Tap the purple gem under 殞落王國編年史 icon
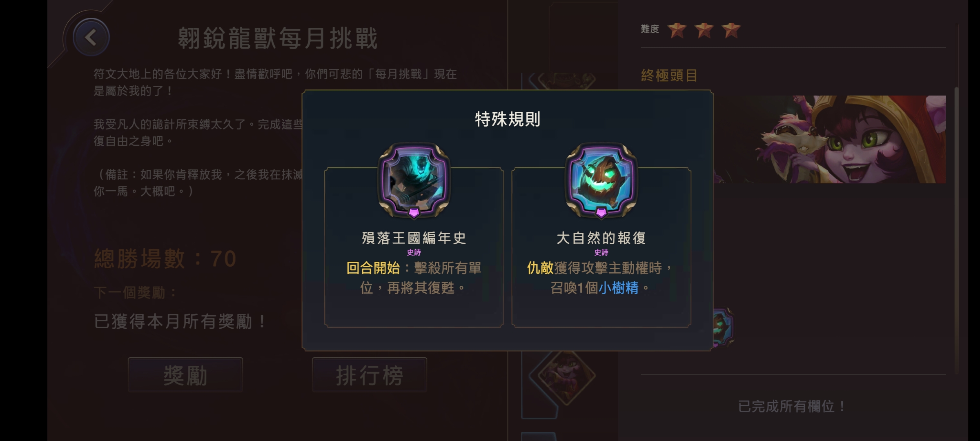 coord(414,213)
